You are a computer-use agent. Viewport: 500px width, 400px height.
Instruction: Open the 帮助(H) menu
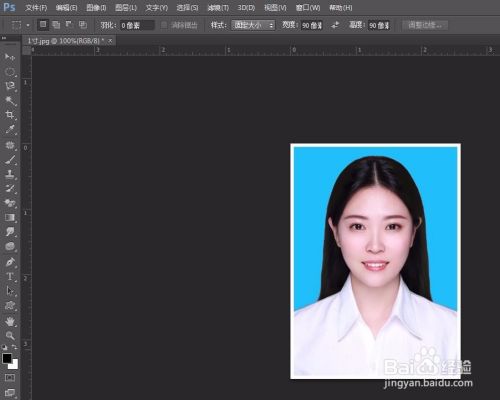pos(340,8)
